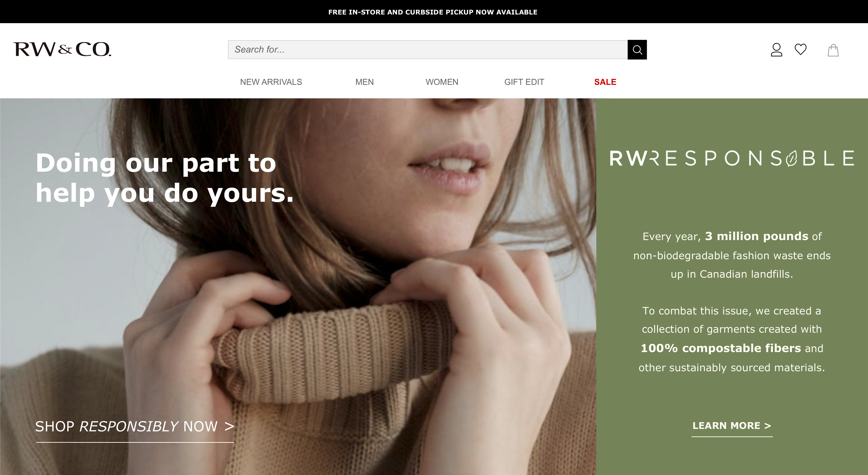Open the wishlist heart icon
The height and width of the screenshot is (475, 868).
tap(801, 49)
